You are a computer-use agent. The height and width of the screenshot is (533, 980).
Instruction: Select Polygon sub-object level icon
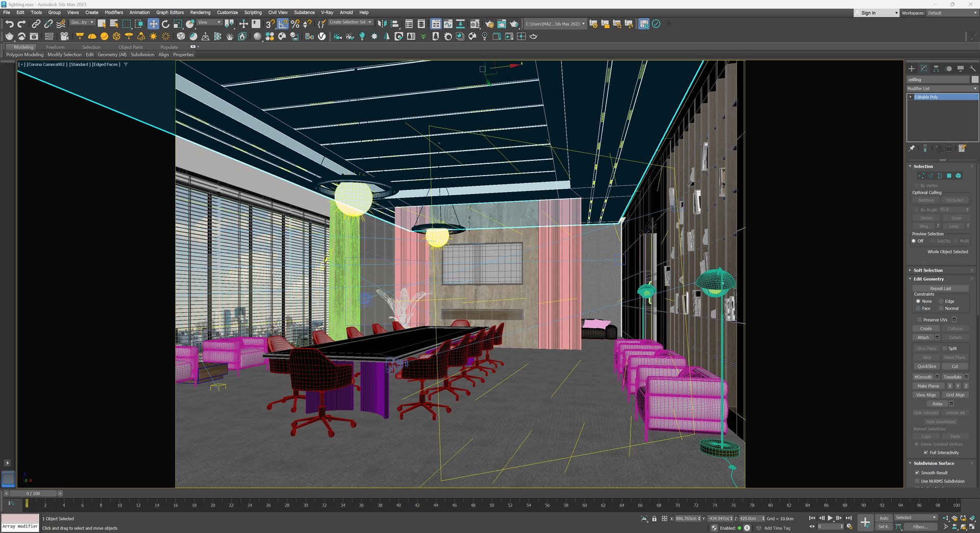click(x=949, y=176)
